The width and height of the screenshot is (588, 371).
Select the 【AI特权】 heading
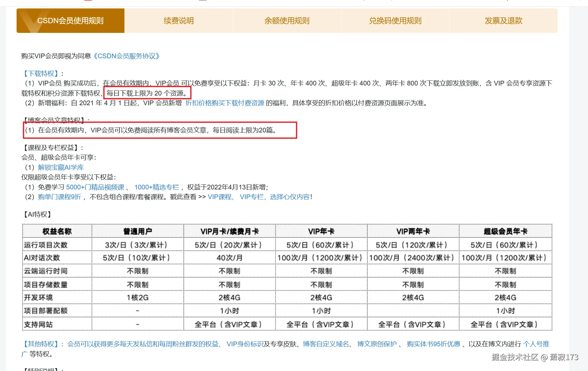click(37, 214)
